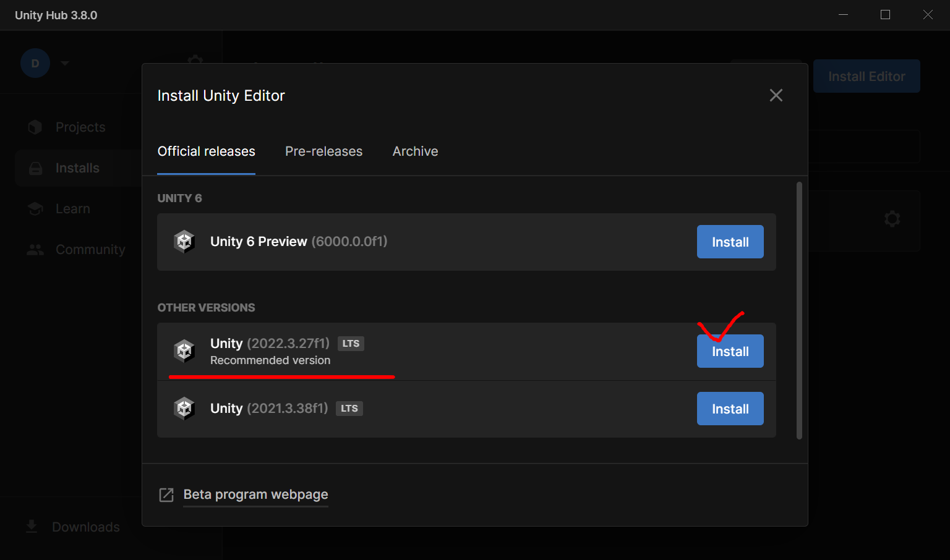Viewport: 950px width, 560px height.
Task: Expand the account dropdown arrow
Action: click(65, 63)
